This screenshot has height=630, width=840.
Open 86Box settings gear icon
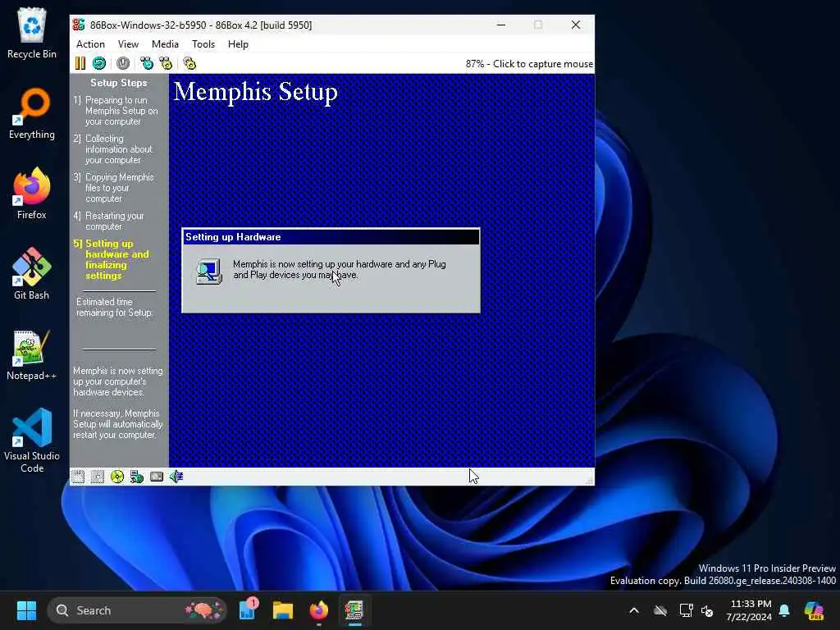tap(189, 63)
